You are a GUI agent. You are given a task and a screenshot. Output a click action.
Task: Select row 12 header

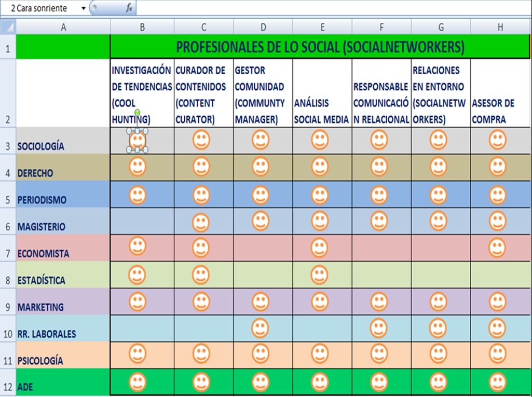coord(8,382)
